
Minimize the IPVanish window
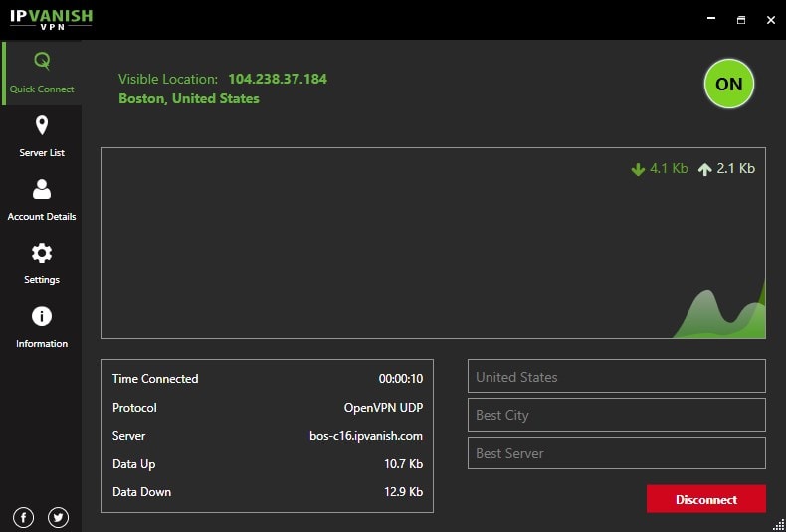tap(711, 19)
